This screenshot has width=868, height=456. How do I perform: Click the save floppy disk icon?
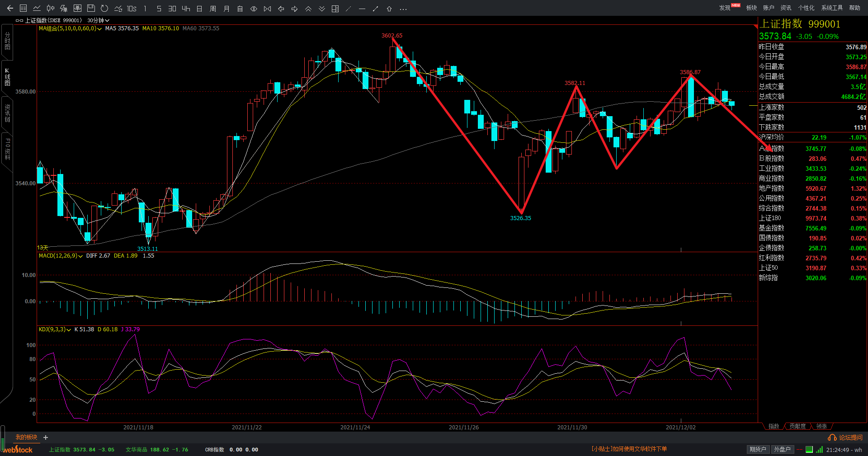91,9
